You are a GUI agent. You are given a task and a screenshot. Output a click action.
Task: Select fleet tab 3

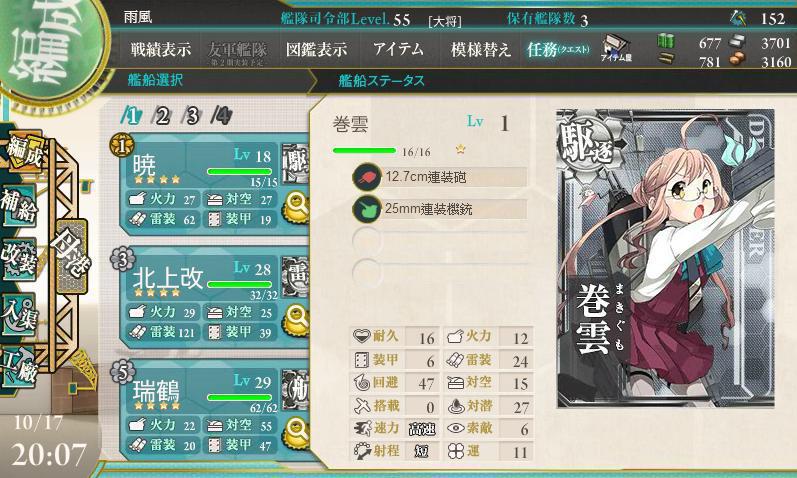(192, 116)
